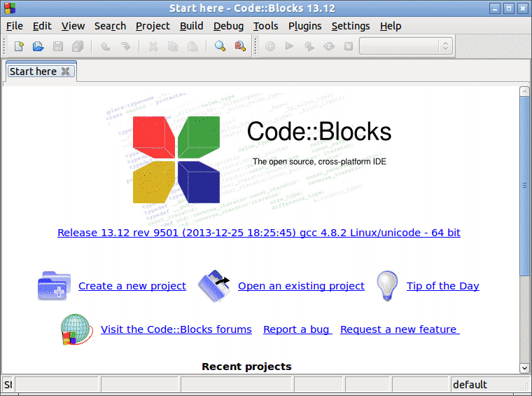Click the Open file toolbar icon
Image resolution: width=532 pixels, height=396 pixels.
point(38,46)
